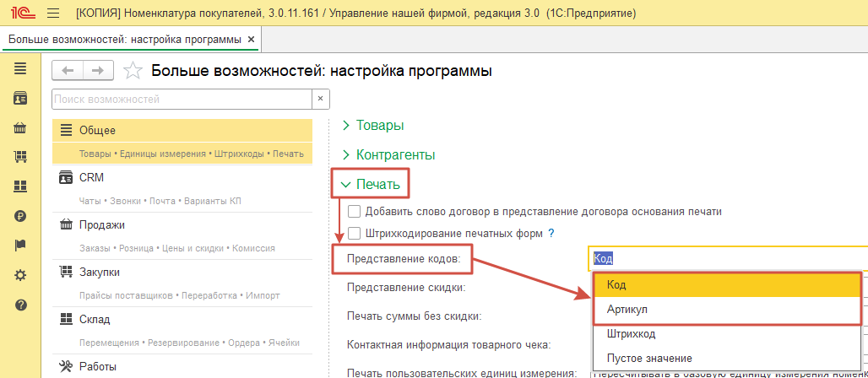
Task: Open help question icon in sidebar
Action: tap(20, 305)
